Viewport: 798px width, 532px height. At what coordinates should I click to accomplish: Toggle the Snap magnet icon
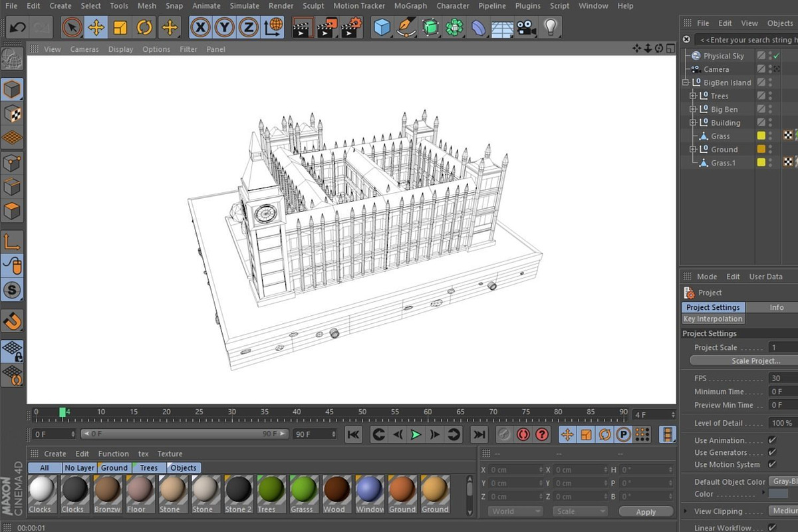13,321
